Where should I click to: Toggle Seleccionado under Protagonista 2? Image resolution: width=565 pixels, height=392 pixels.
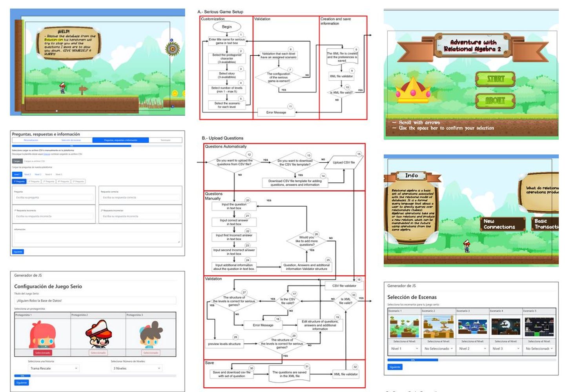pos(98,353)
